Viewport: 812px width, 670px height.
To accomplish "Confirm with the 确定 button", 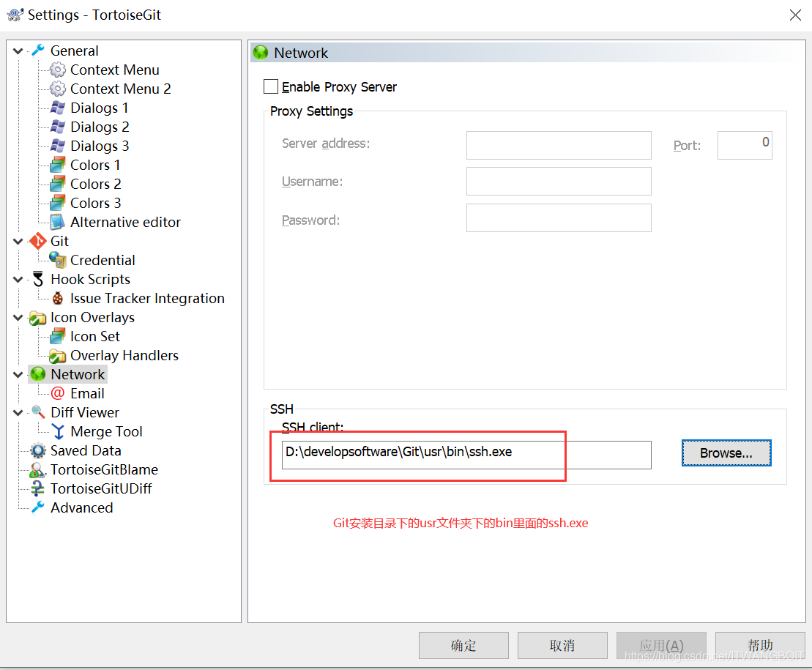I will tap(463, 645).
